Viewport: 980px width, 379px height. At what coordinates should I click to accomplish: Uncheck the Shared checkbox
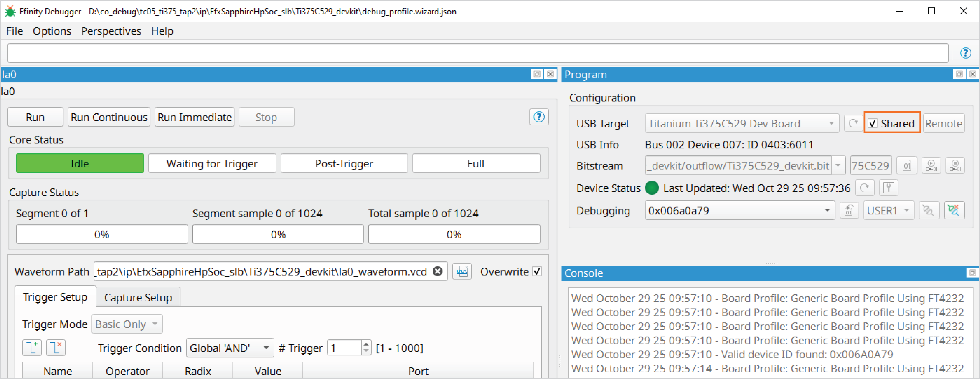coord(873,123)
